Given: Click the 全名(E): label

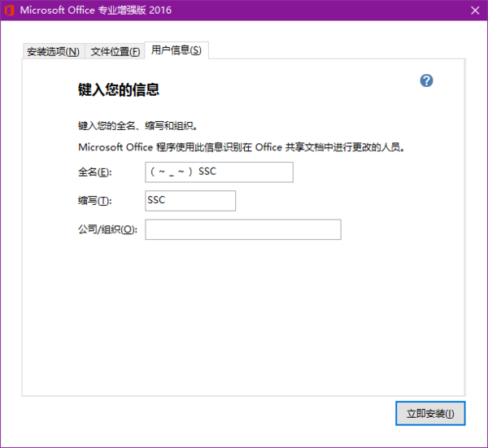Looking at the screenshot, I should point(94,172).
